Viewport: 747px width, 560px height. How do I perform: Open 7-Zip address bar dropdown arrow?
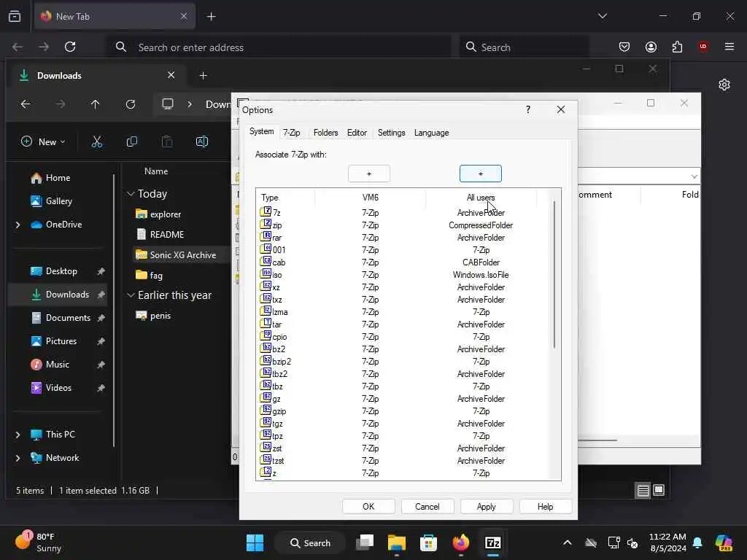pyautogui.click(x=694, y=176)
